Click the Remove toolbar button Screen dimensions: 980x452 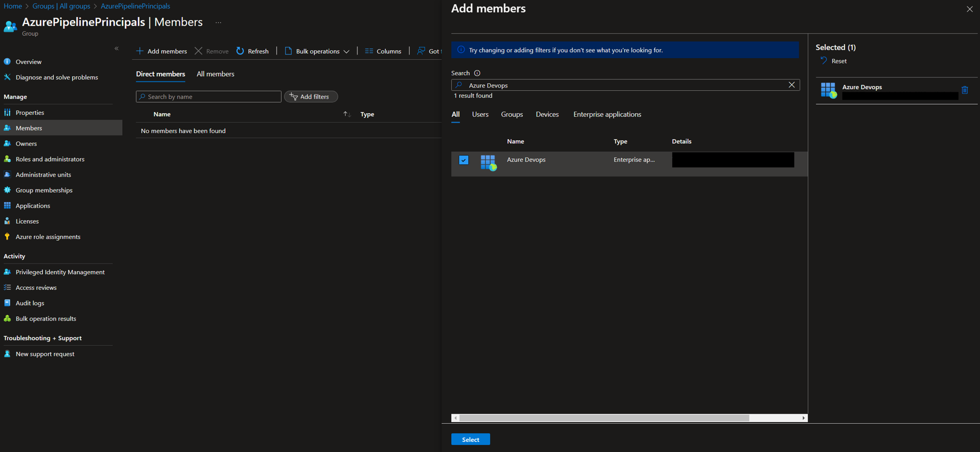[x=212, y=51]
